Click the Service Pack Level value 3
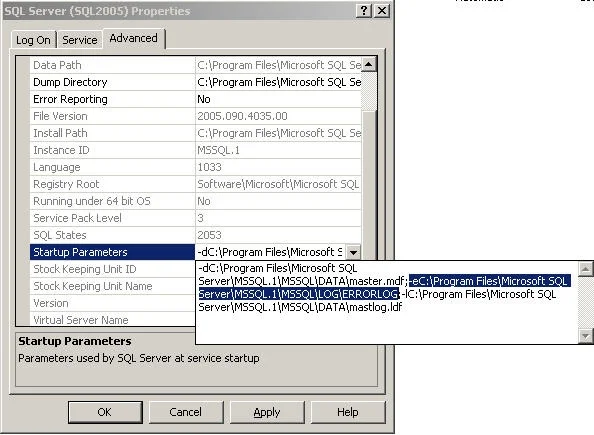594x435 pixels. pos(200,218)
